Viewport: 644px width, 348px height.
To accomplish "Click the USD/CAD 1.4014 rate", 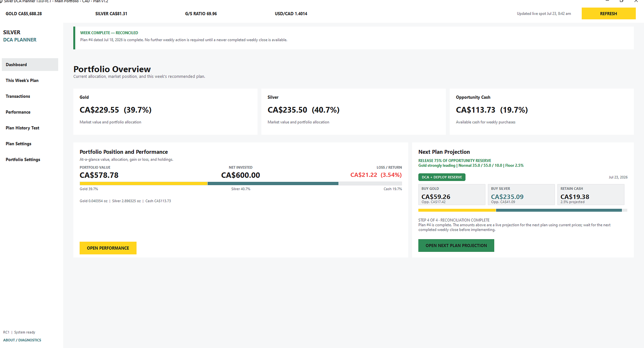I will coord(291,13).
